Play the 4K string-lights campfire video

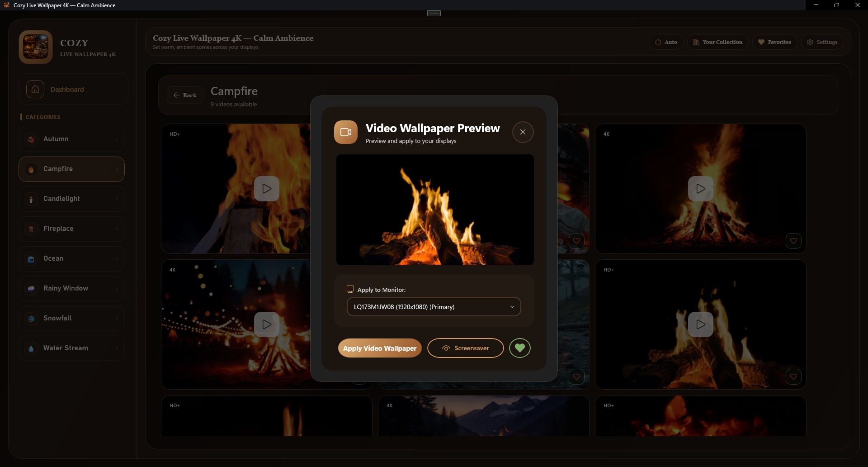(x=267, y=324)
